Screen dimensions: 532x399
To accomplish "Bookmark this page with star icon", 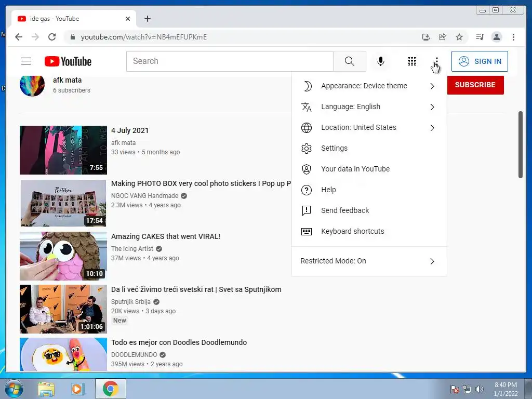I will tap(459, 37).
